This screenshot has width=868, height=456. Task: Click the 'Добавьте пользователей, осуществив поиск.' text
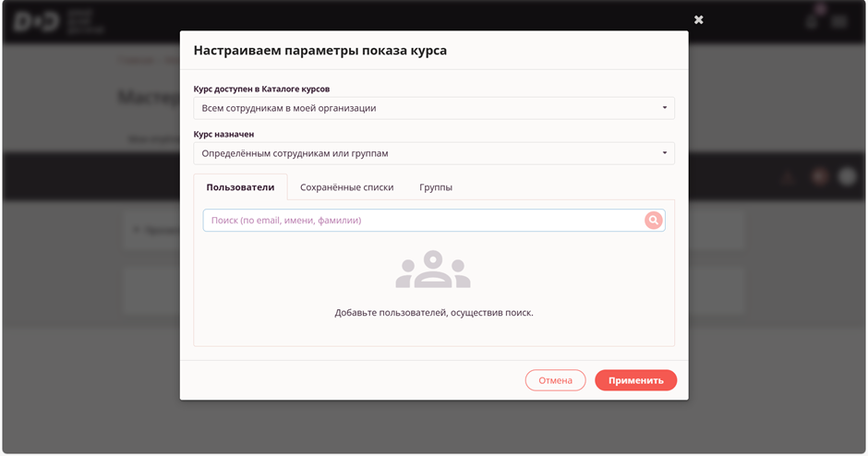pyautogui.click(x=434, y=313)
